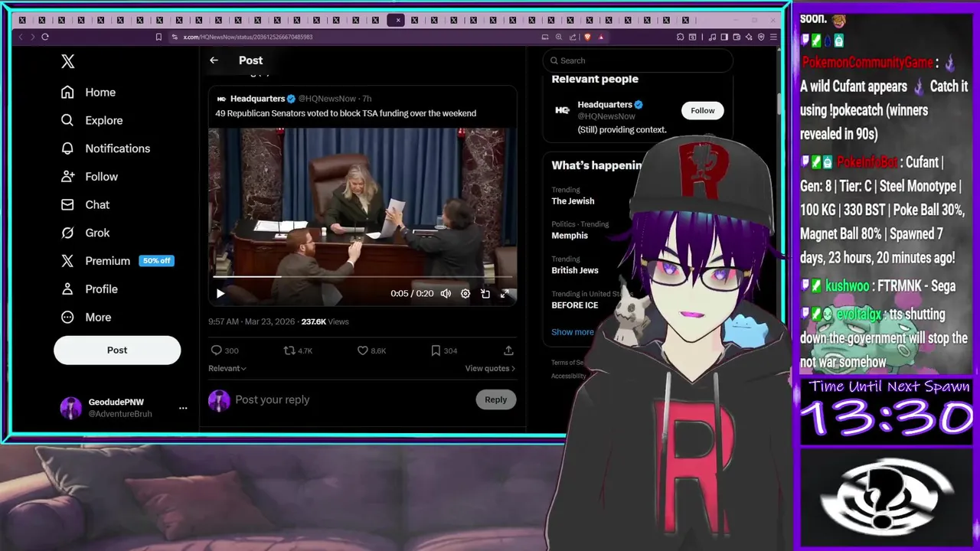Open the trending topic Memphis

[570, 236]
